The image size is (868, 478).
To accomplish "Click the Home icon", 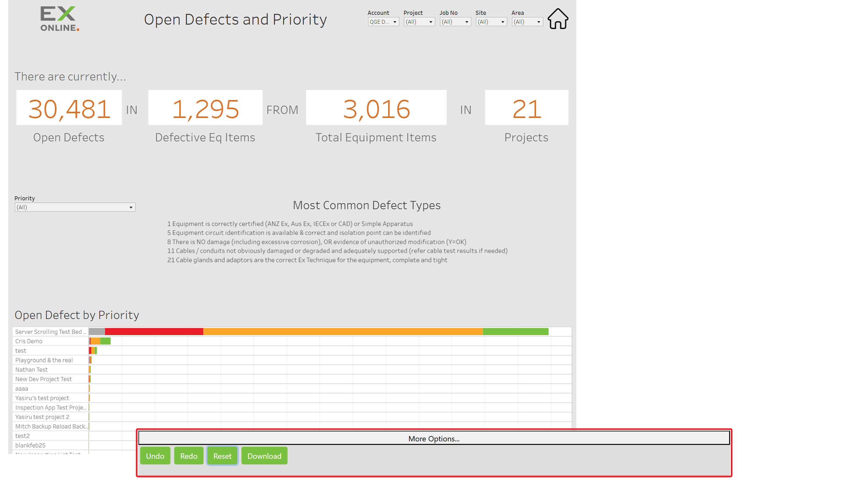I will coord(558,19).
